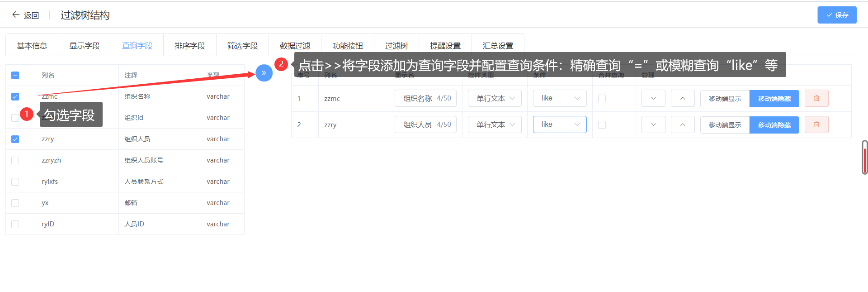The width and height of the screenshot is (868, 292).
Task: Move zzry row up
Action: [x=683, y=124]
